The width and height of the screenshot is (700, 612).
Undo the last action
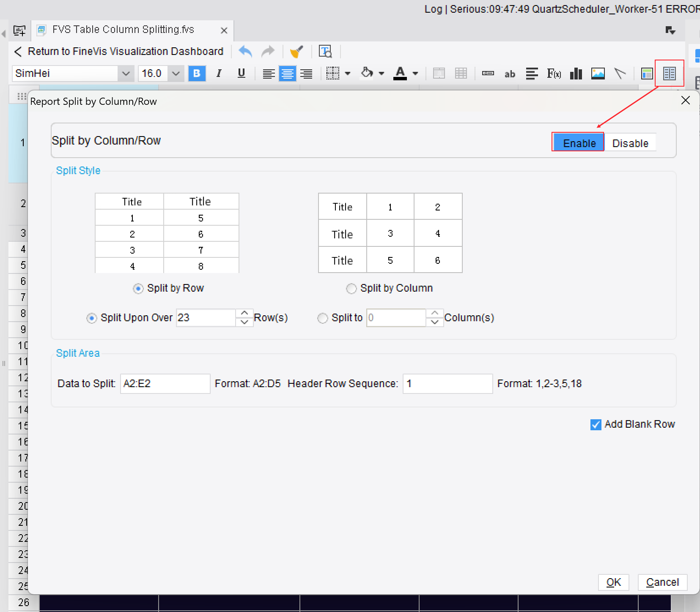(245, 52)
